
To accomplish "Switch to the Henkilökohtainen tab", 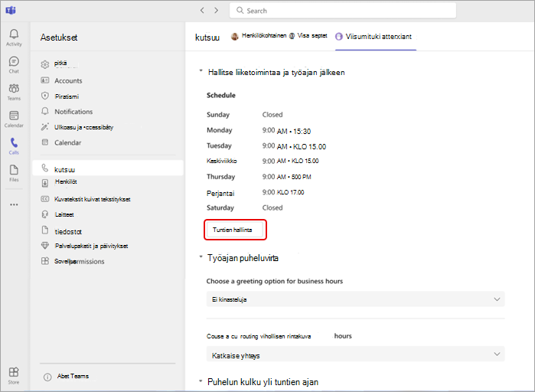I will [x=279, y=36].
